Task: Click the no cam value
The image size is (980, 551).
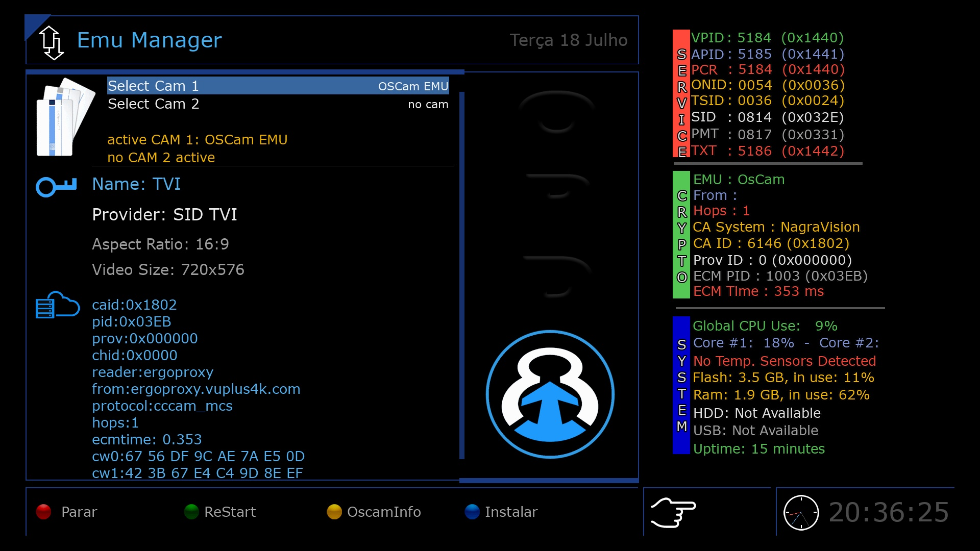Action: tap(428, 105)
